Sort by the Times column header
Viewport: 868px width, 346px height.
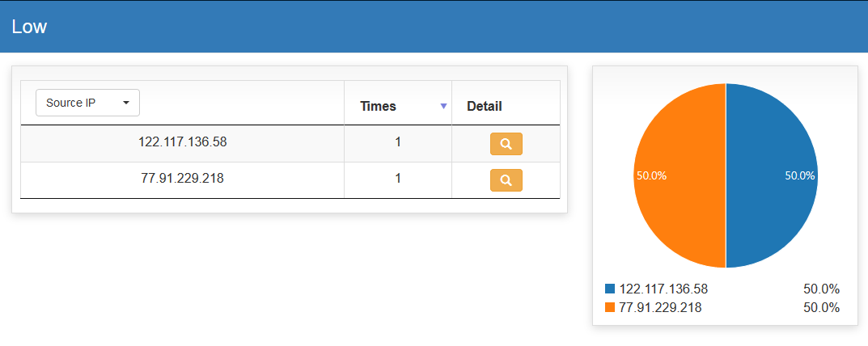pos(379,106)
